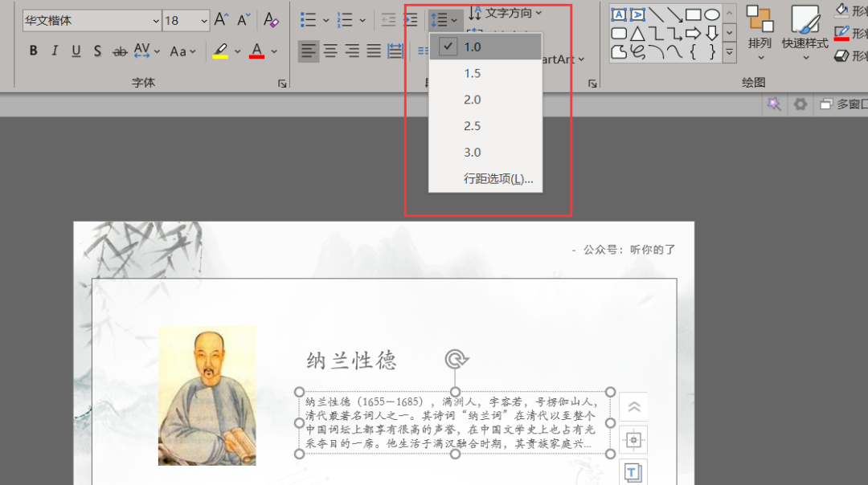Apply numbered list
This screenshot has width=868, height=485.
coord(345,20)
